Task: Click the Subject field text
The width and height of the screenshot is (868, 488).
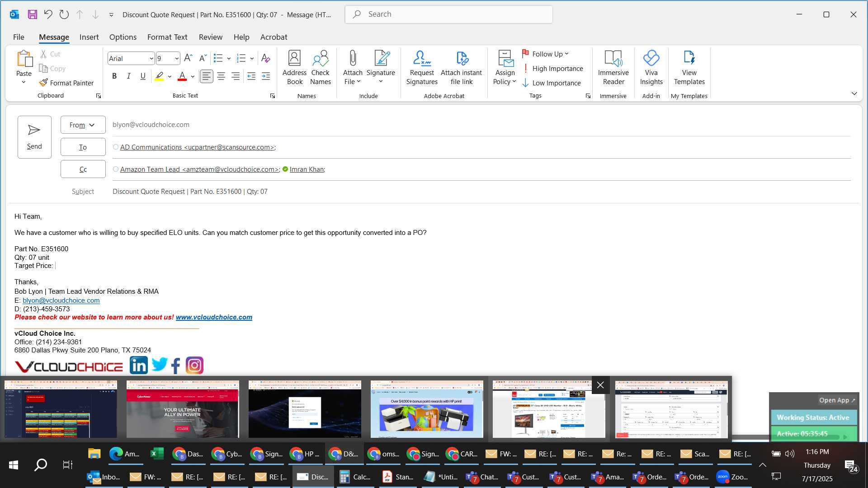Action: coord(190,192)
